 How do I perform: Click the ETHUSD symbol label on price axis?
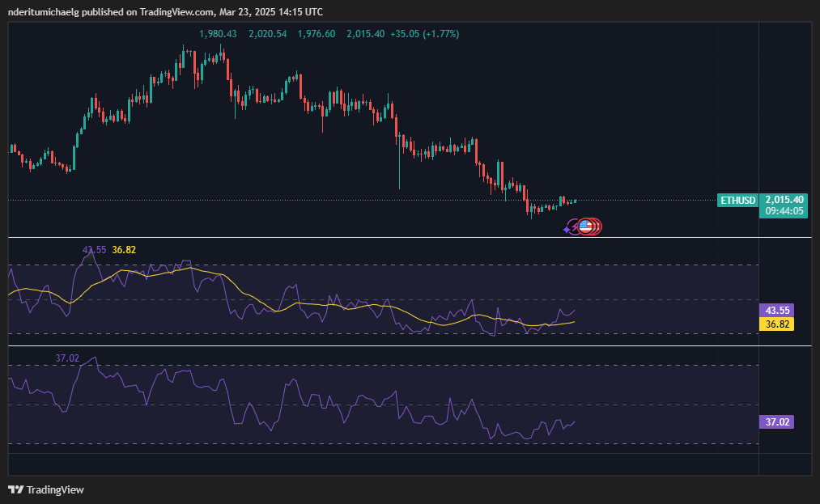pyautogui.click(x=738, y=201)
